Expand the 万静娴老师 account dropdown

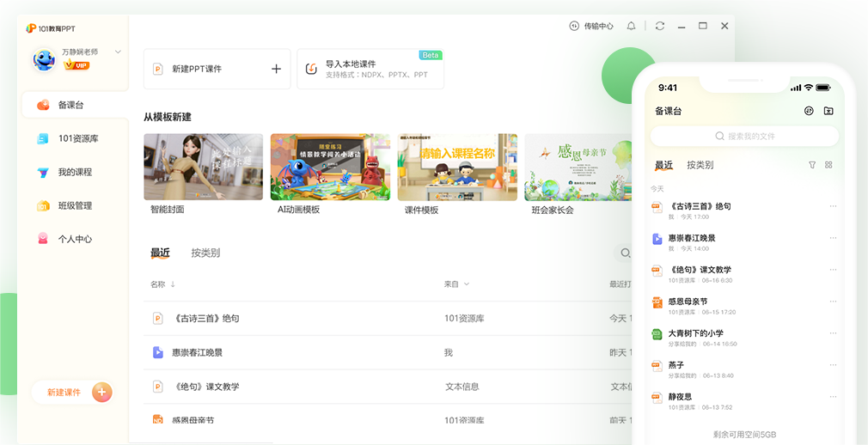[x=118, y=52]
